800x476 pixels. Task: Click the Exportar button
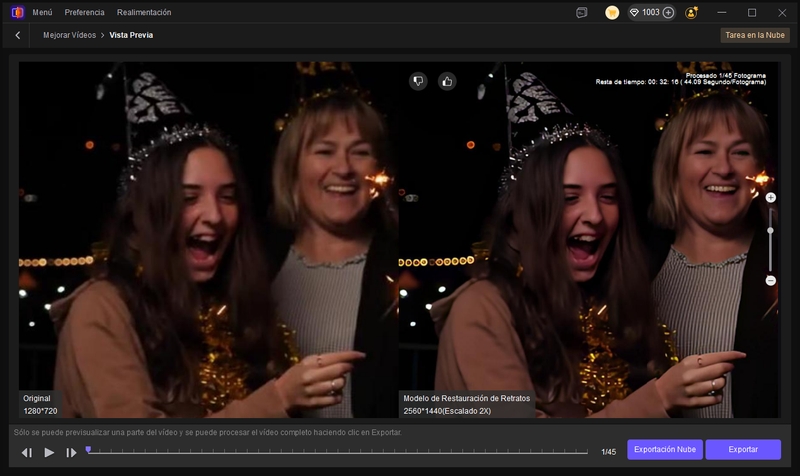[x=742, y=450]
